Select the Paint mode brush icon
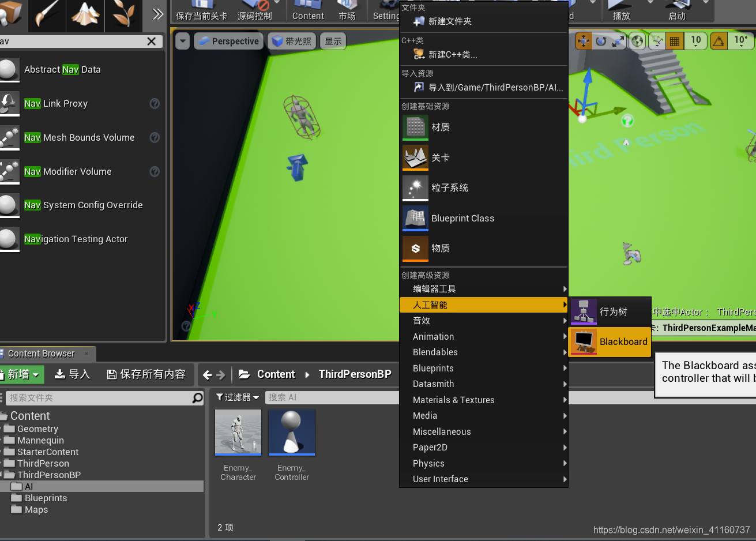The width and height of the screenshot is (756, 541). (x=47, y=14)
